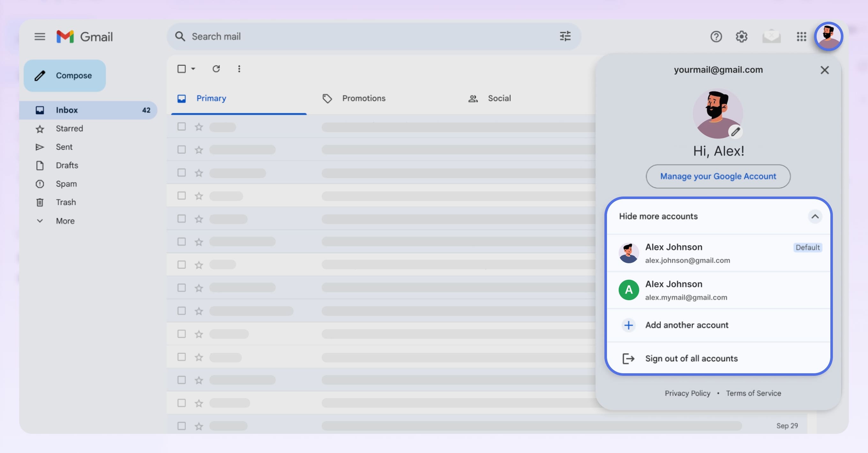Screen dimensions: 868x453
Task: Click the refresh icon above the email list
Action: click(216, 69)
